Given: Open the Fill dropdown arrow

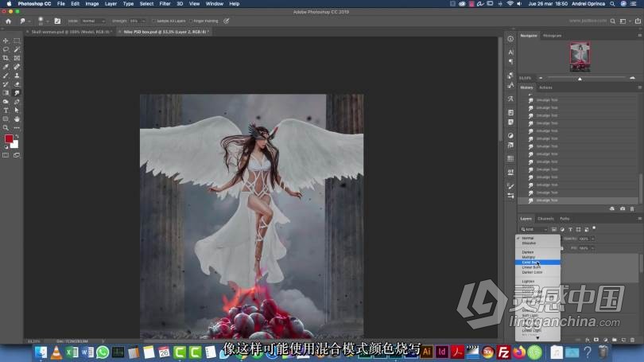Looking at the screenshot, I should point(592,248).
